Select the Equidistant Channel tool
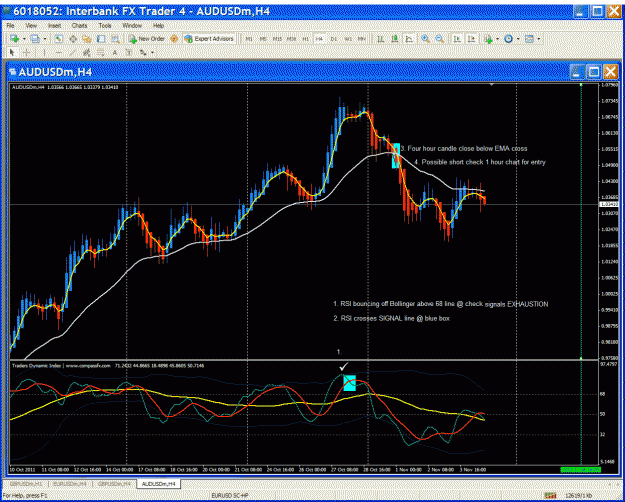 click(86, 52)
